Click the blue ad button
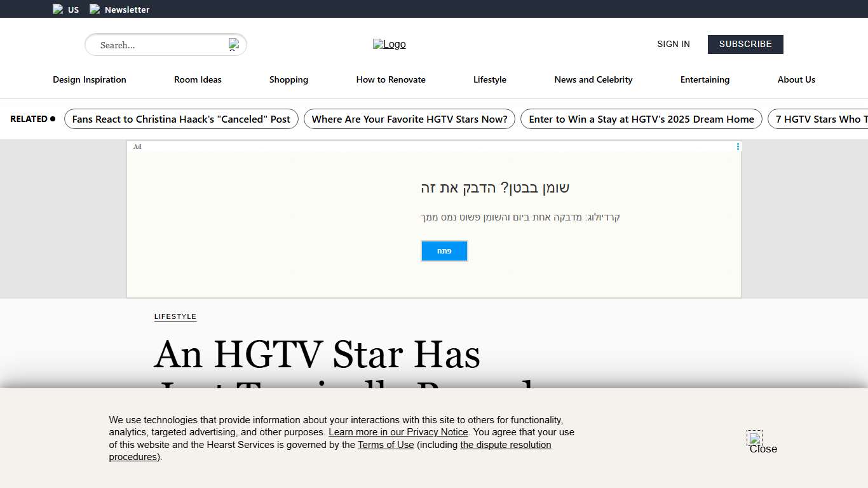The height and width of the screenshot is (488, 868). click(444, 251)
